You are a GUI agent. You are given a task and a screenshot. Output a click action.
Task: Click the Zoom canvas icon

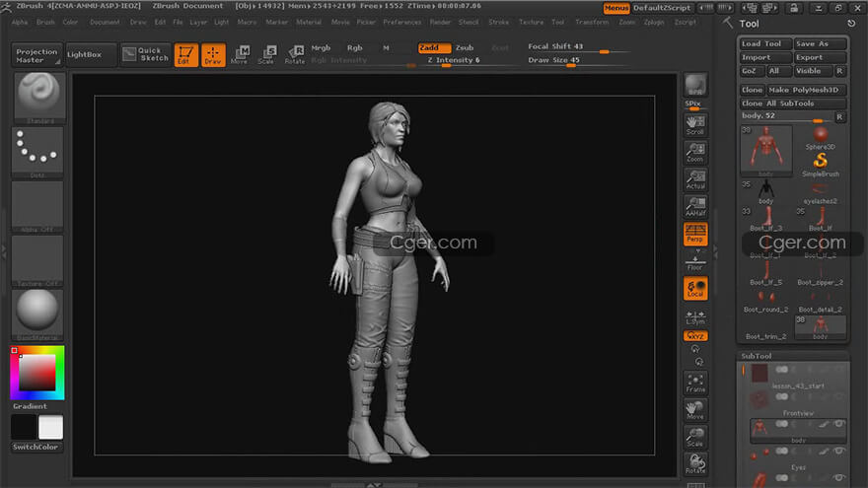pos(695,153)
